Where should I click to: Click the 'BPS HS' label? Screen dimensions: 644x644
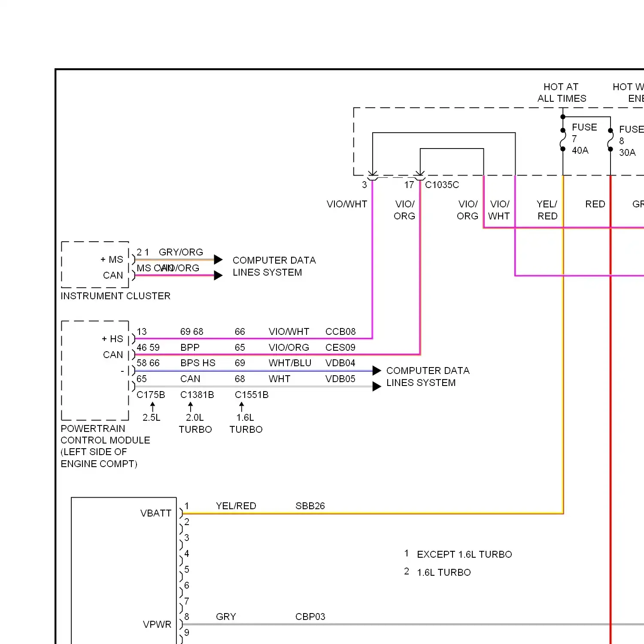click(x=198, y=363)
